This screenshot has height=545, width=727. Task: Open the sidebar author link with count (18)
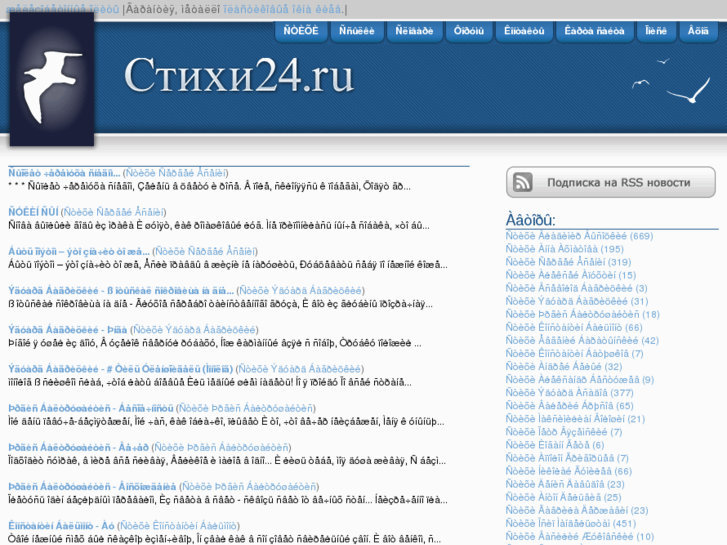click(x=582, y=314)
